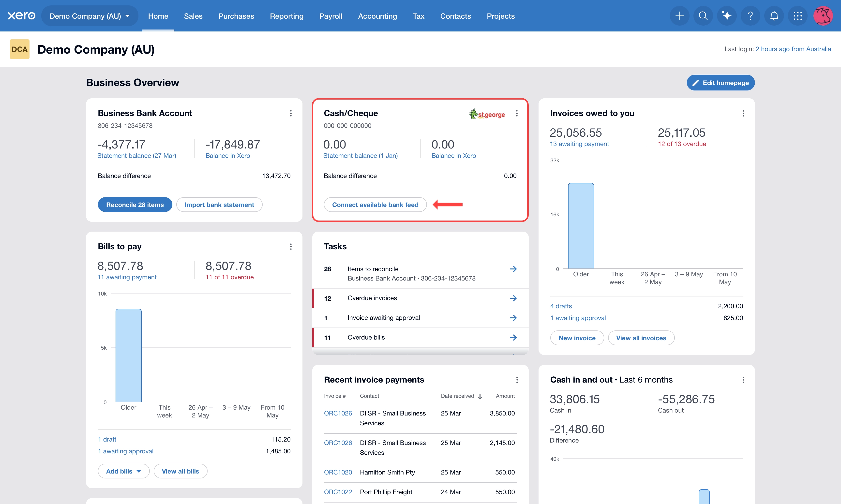Open 13 awaiting payment invoices link

click(579, 144)
